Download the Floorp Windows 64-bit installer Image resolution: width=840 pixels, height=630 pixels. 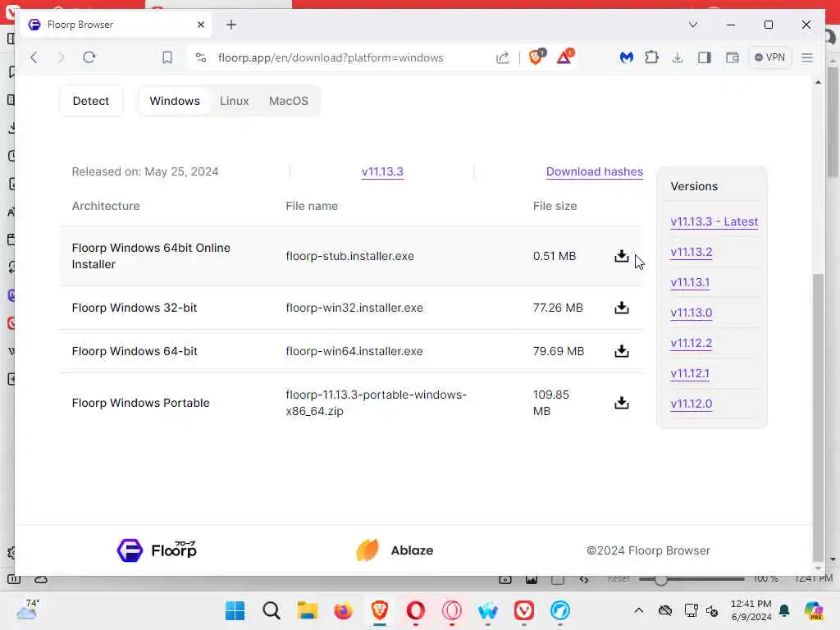coord(622,351)
